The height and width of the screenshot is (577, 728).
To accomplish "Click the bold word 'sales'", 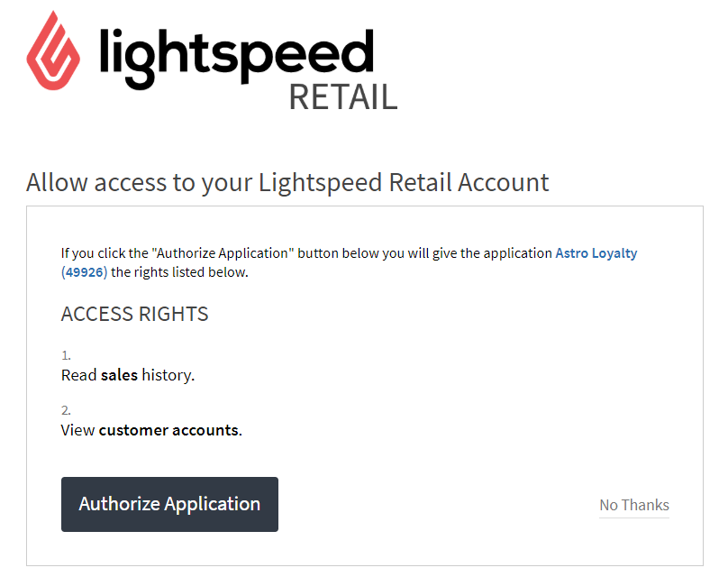I will pos(119,375).
